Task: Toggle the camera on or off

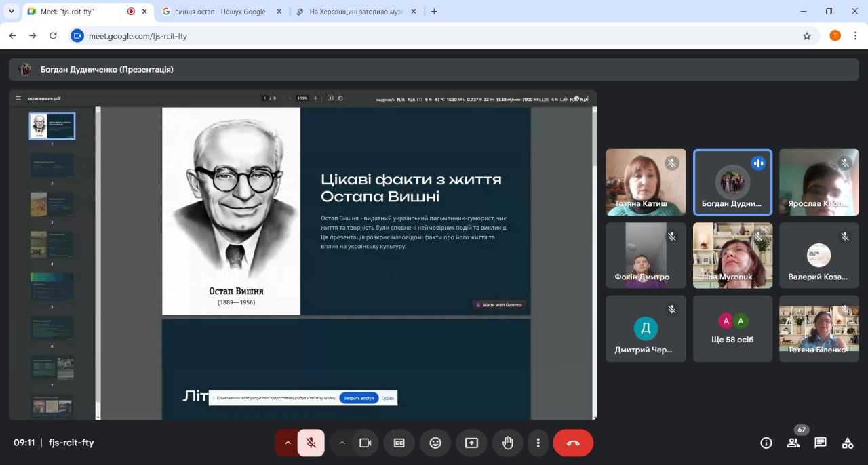Action: (366, 443)
